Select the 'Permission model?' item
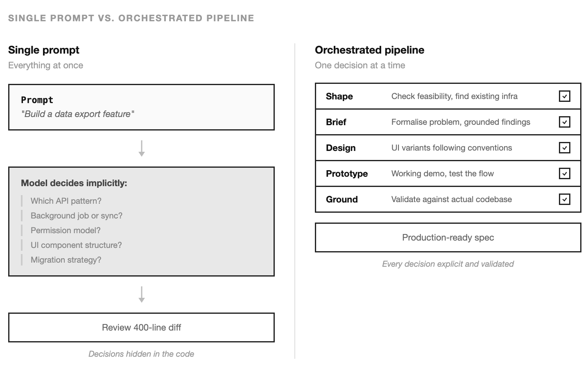Image resolution: width=588 pixels, height=369 pixels. pos(66,230)
